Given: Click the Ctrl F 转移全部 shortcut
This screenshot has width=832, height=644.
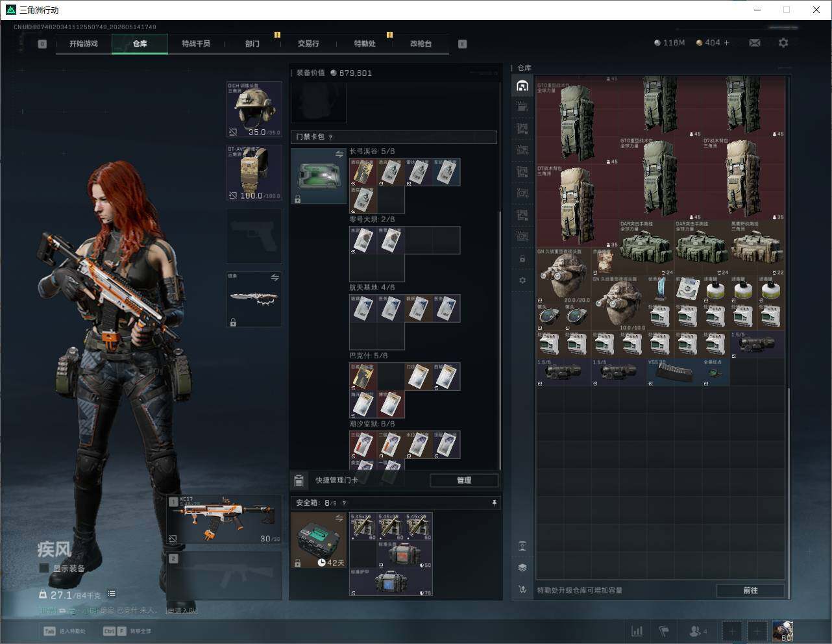Looking at the screenshot, I should pos(127,631).
